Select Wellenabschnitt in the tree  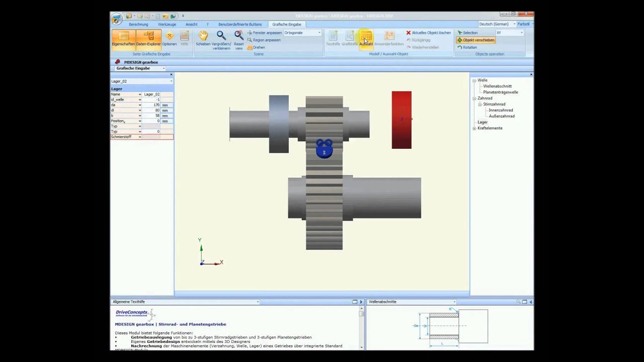click(497, 86)
